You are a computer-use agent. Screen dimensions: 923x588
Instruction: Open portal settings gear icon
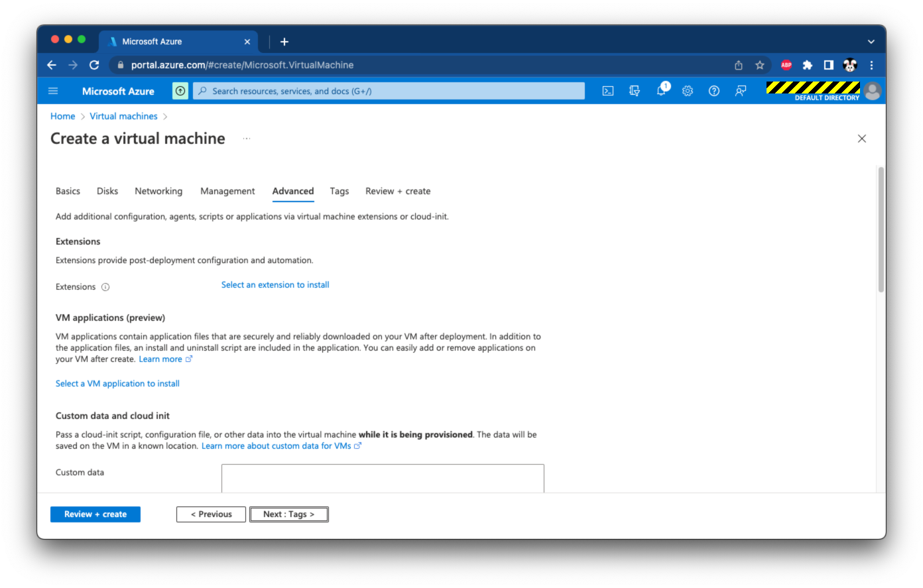pyautogui.click(x=688, y=91)
